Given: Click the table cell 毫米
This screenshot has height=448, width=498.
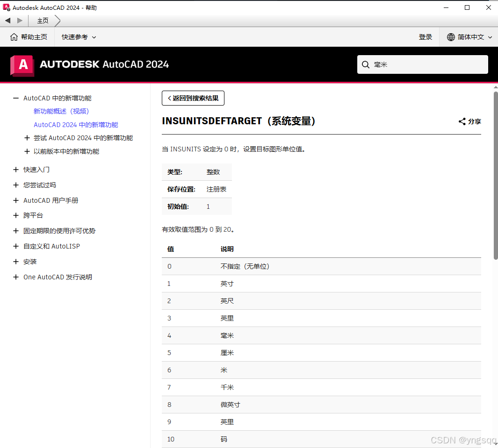Looking at the screenshot, I should tap(227, 335).
